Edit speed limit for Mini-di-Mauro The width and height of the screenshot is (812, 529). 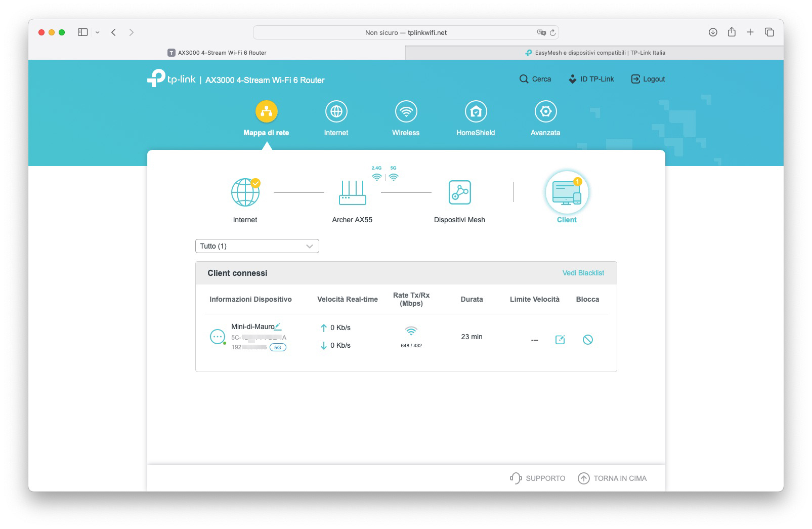tap(560, 340)
